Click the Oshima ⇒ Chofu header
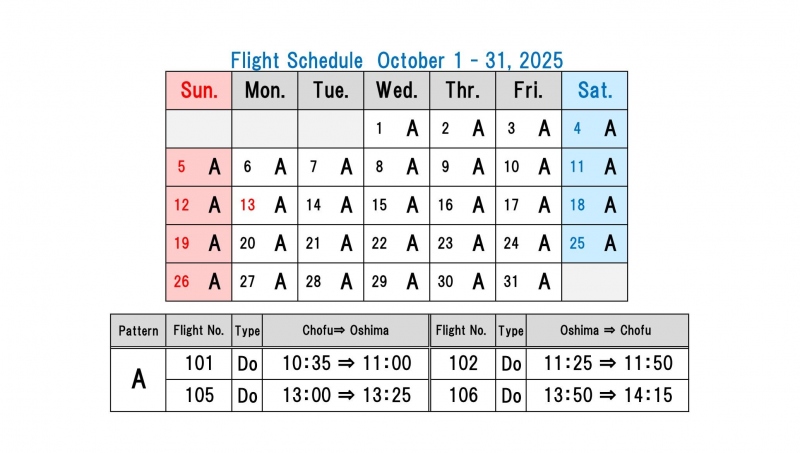 point(607,331)
